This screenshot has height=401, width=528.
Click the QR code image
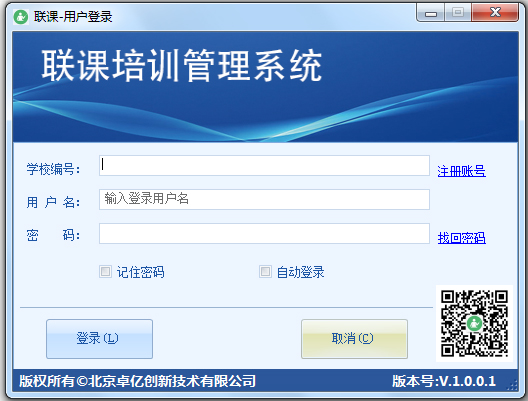coord(474,324)
